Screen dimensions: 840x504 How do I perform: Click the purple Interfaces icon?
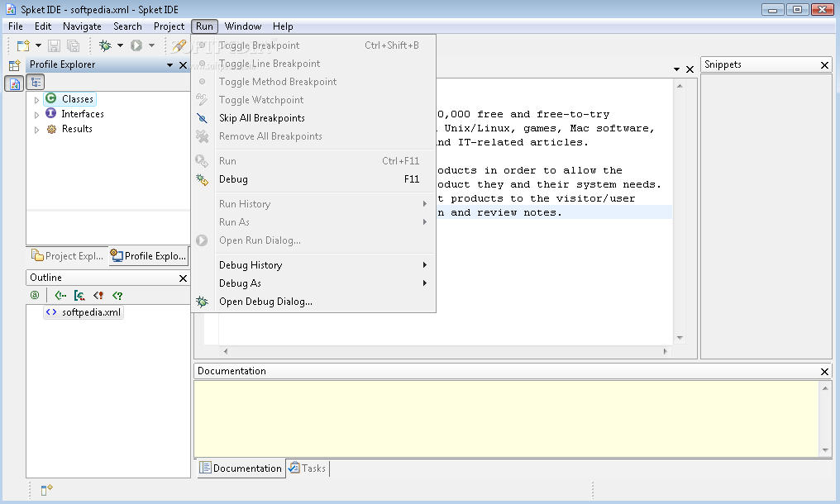51,113
